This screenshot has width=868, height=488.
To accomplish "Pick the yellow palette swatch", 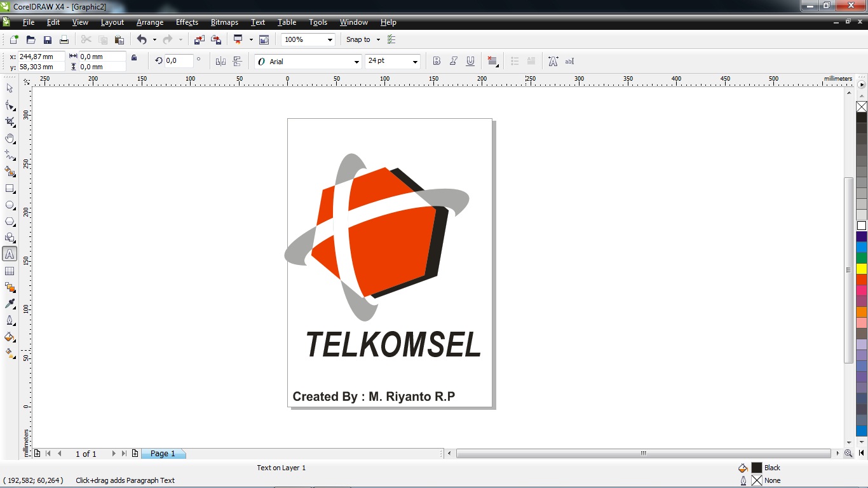I will [862, 269].
